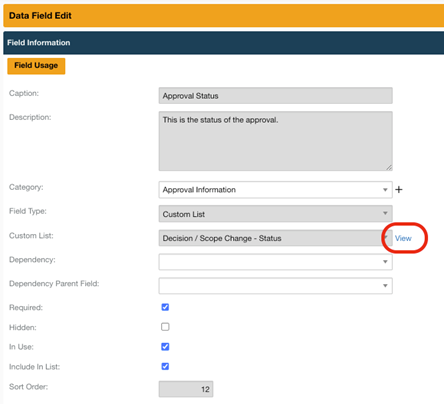
Task: Open the Category dropdown showing Approval Information
Action: (x=275, y=190)
